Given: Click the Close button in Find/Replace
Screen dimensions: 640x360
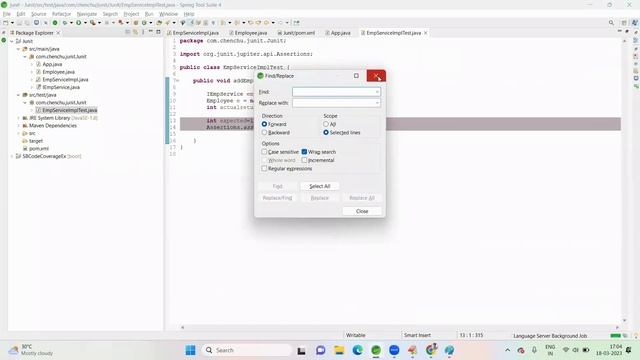Looking at the screenshot, I should (362, 211).
